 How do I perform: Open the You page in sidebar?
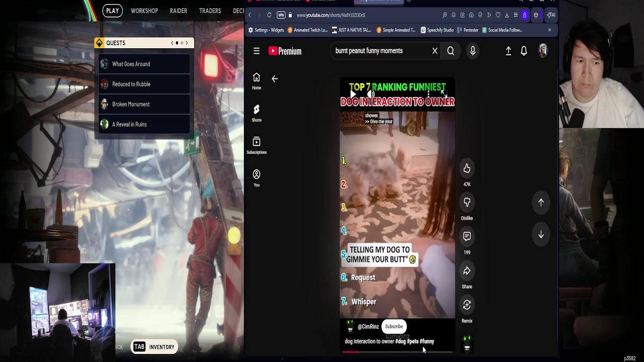pos(257,178)
